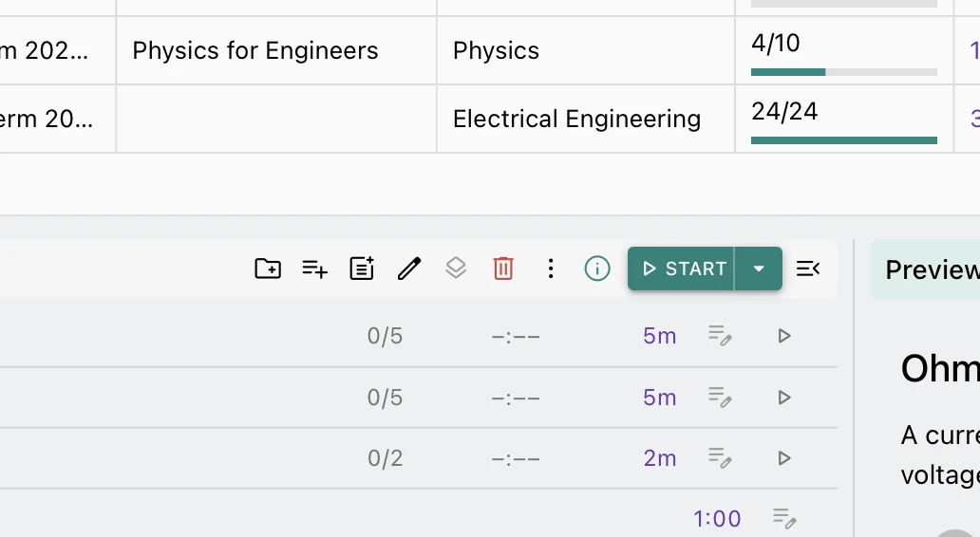This screenshot has height=537, width=980.
Task: Click the collapse panel list icon
Action: [x=808, y=268]
